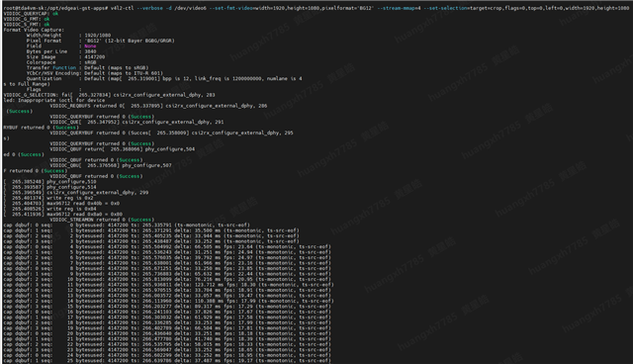
Task: Click the 'VIDIOC_QUERYCAP' line
Action: (31, 14)
